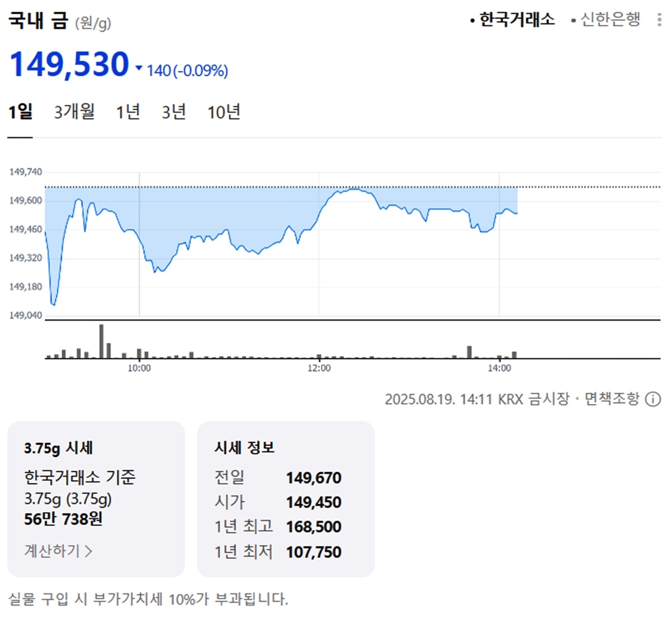This screenshot has width=672, height=618.
Task: Click the current price 149,530
Action: [69, 64]
